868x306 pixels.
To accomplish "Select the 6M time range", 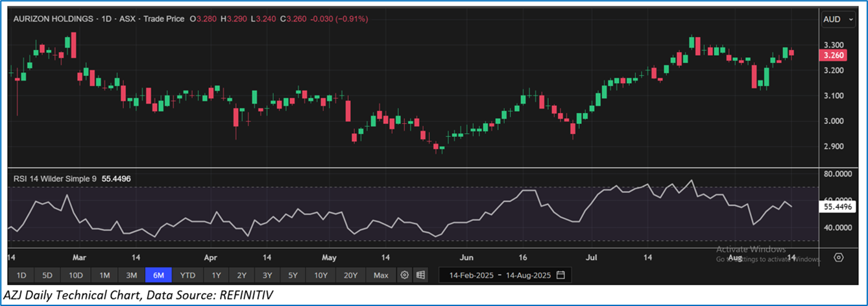I will [158, 275].
